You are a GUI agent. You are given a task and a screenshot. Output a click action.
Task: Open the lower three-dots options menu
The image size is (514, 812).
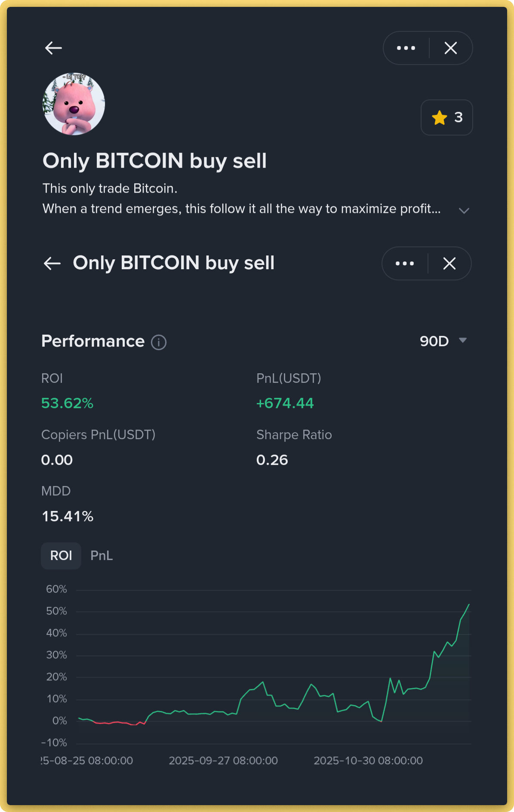pos(405,263)
